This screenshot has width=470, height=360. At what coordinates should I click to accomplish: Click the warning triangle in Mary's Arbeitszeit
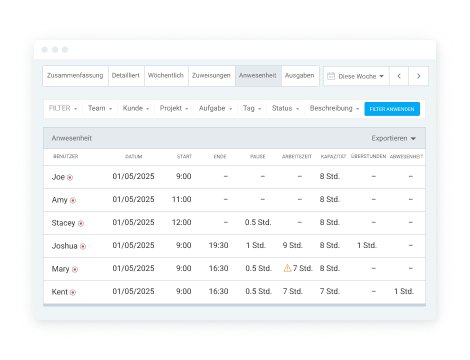click(287, 268)
